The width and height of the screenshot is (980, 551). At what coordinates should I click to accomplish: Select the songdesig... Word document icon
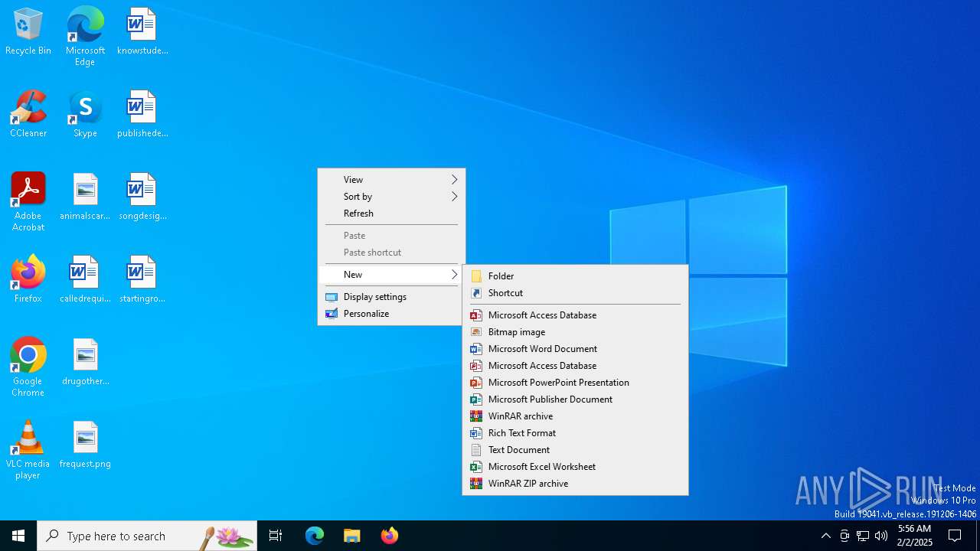click(x=142, y=197)
